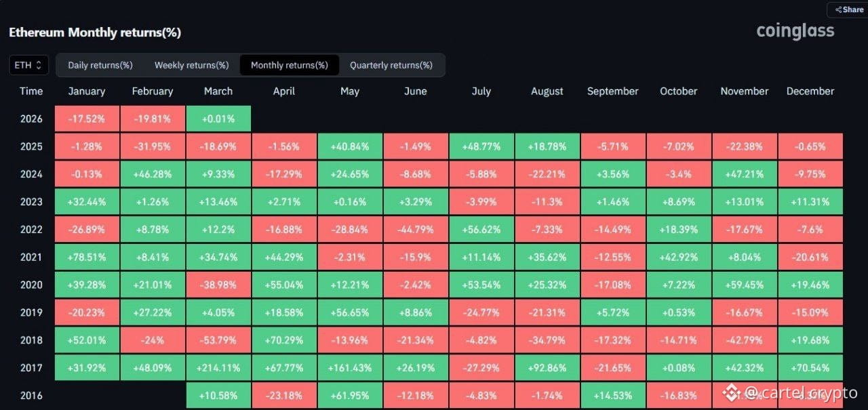Click the -38.98% March 2020 cell

(218, 285)
